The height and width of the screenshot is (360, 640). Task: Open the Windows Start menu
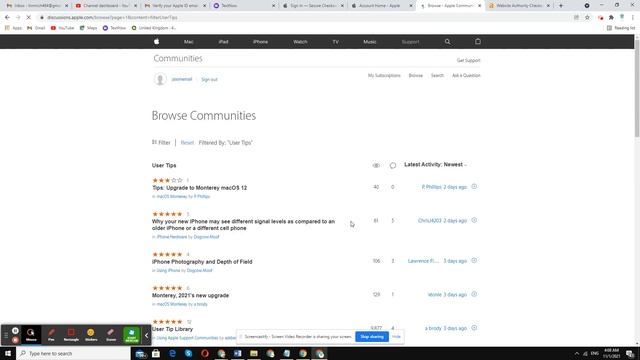8,353
